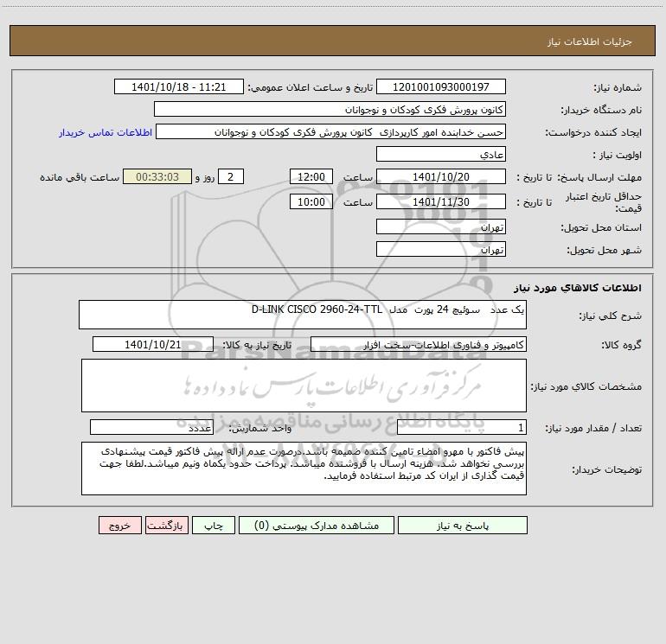Click the 'حداقل تاریخ اعتبار قیمت:' label
The image size is (666, 644).
point(604,202)
